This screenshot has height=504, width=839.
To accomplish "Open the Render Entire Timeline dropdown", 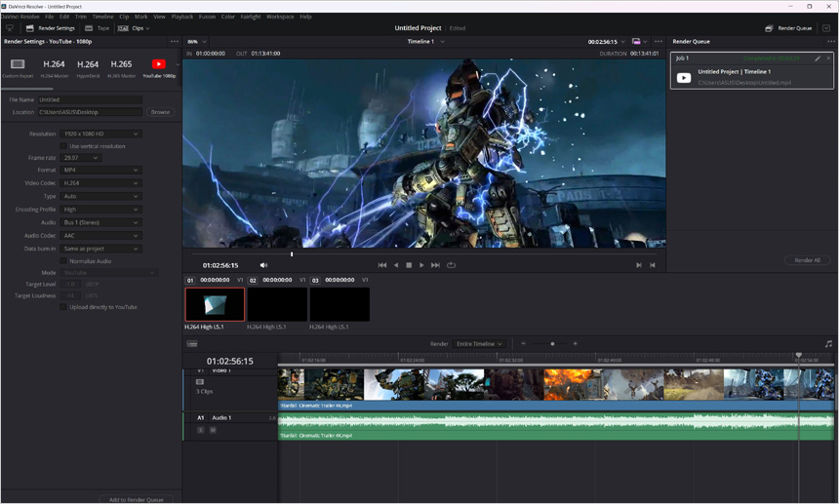I will point(480,344).
